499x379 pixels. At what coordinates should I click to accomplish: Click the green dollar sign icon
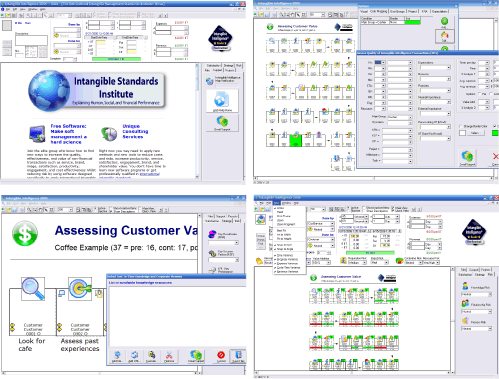click(25, 233)
